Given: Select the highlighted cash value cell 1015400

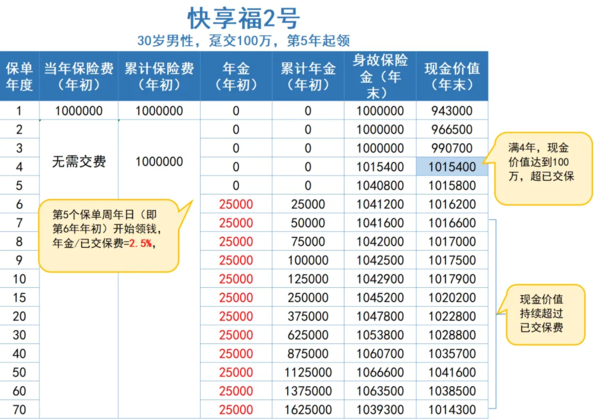Looking at the screenshot, I should point(452,167).
